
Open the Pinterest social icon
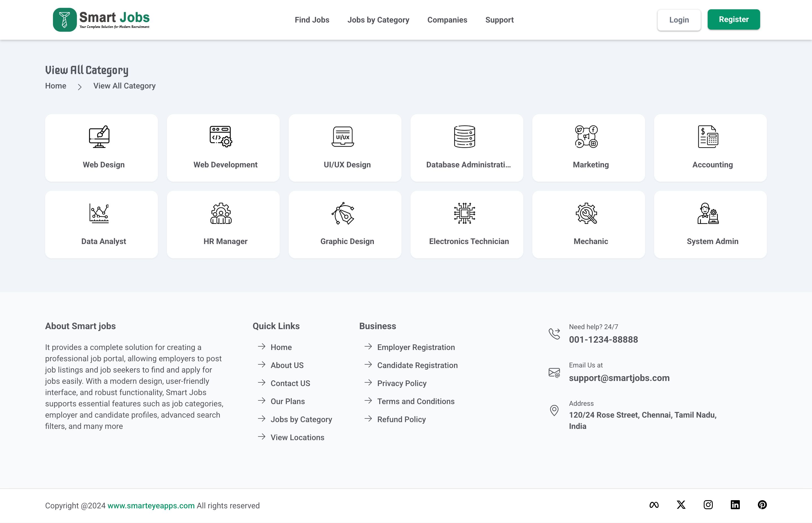(762, 505)
